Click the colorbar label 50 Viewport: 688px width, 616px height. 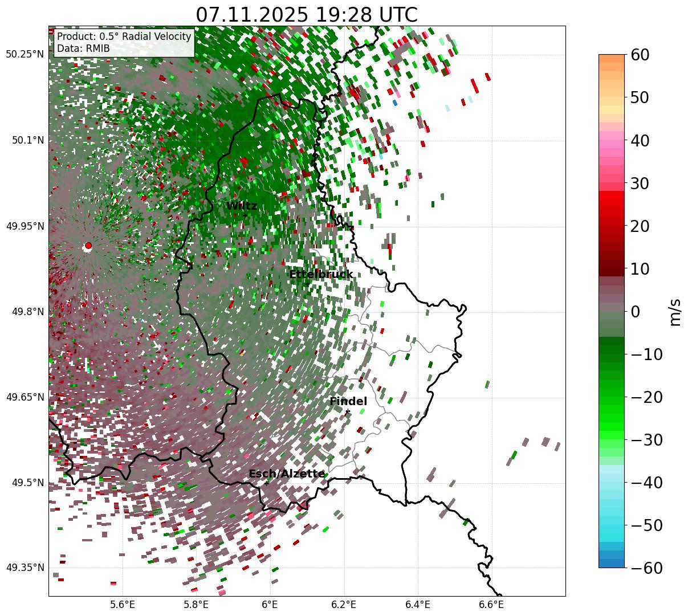tap(639, 97)
